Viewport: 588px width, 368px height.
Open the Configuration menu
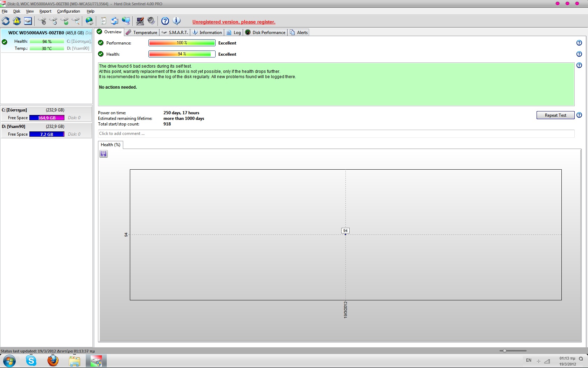pyautogui.click(x=69, y=11)
